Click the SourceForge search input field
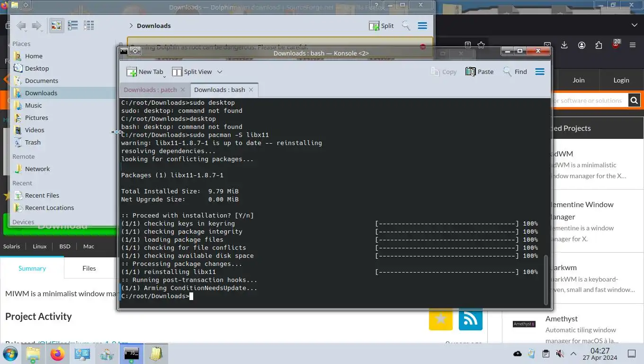This screenshot has width=644, height=364. tap(590, 100)
